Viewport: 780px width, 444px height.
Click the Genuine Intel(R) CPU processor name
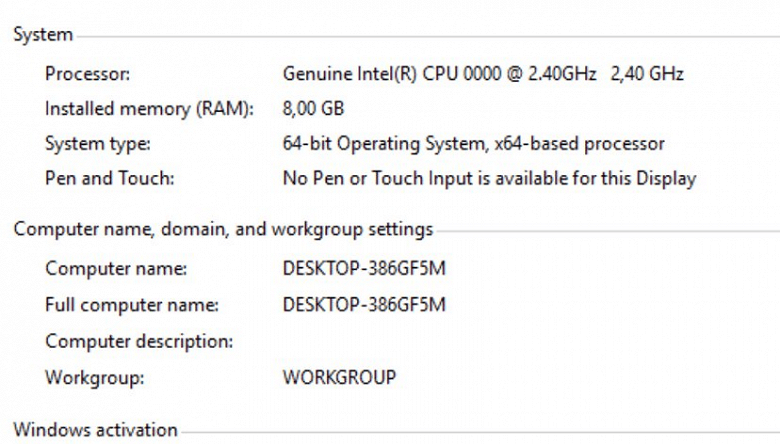point(440,73)
